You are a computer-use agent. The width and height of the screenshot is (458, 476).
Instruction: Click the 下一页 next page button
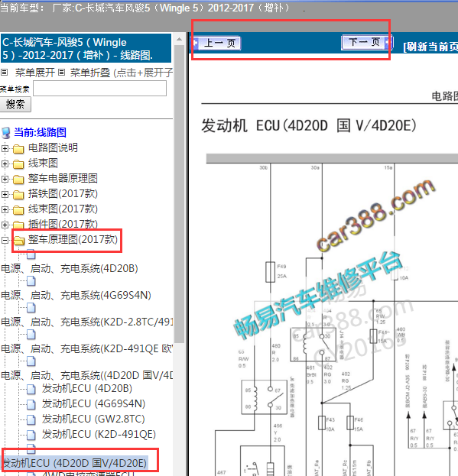(367, 42)
